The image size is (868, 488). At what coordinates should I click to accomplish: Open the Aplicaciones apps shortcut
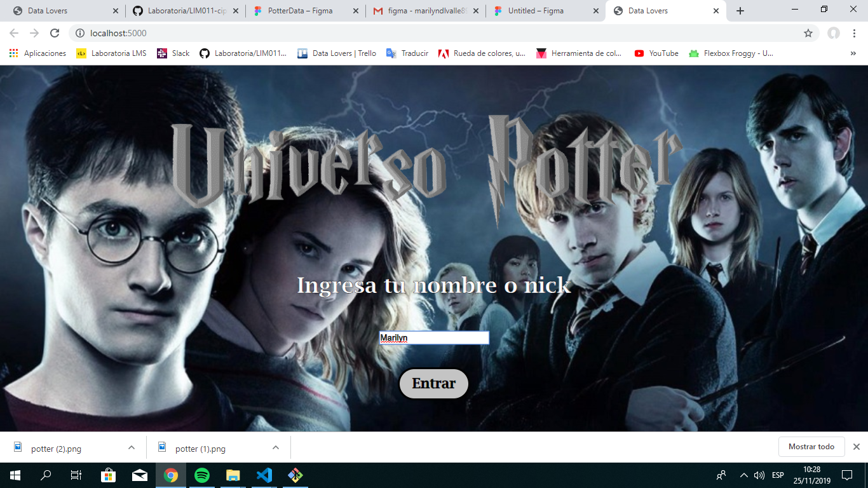pyautogui.click(x=37, y=53)
